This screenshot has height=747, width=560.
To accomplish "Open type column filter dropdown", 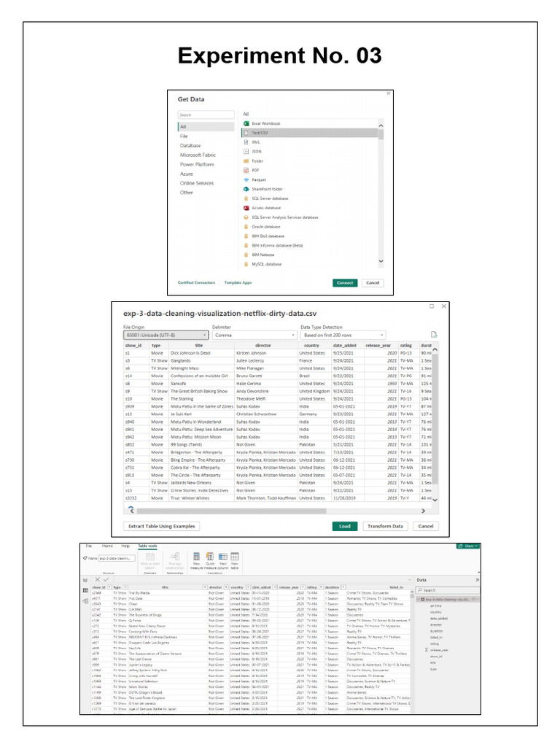I will [x=125, y=587].
